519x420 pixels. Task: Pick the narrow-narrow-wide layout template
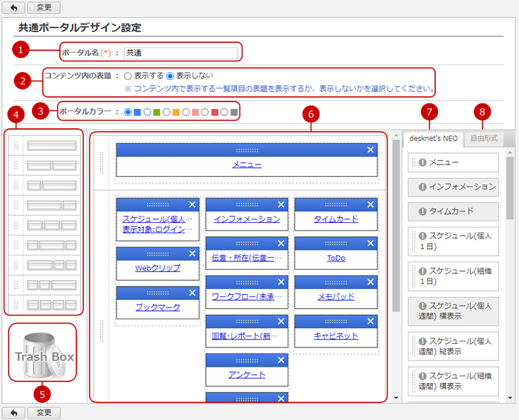[x=52, y=284]
